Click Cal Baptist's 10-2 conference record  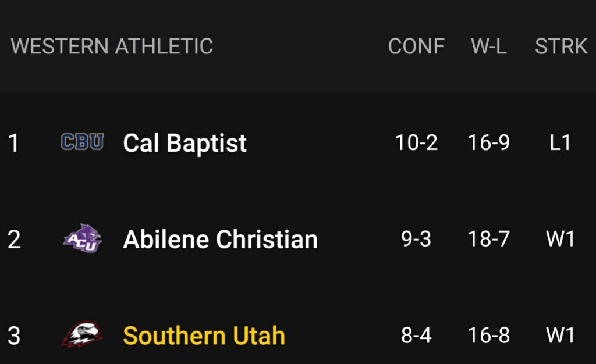416,142
